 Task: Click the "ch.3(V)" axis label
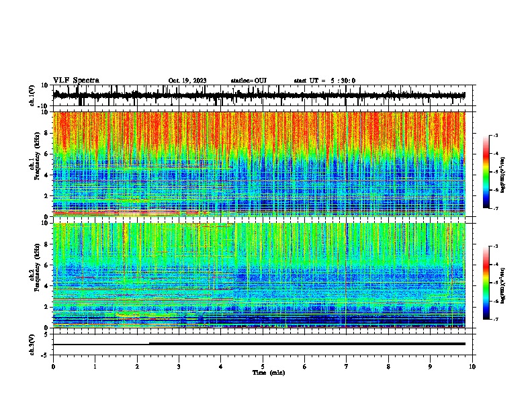(32, 345)
